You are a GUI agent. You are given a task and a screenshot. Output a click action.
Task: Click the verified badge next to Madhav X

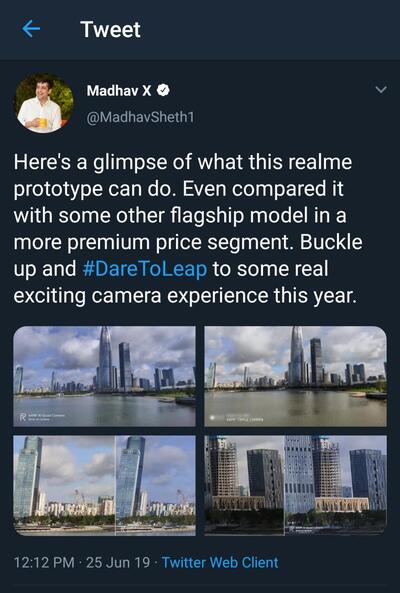click(x=163, y=90)
